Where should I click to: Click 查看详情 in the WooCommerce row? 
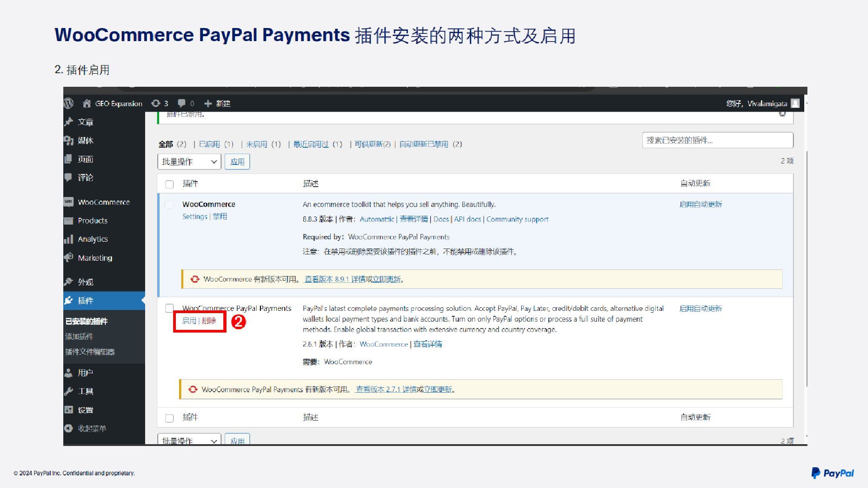coord(414,219)
